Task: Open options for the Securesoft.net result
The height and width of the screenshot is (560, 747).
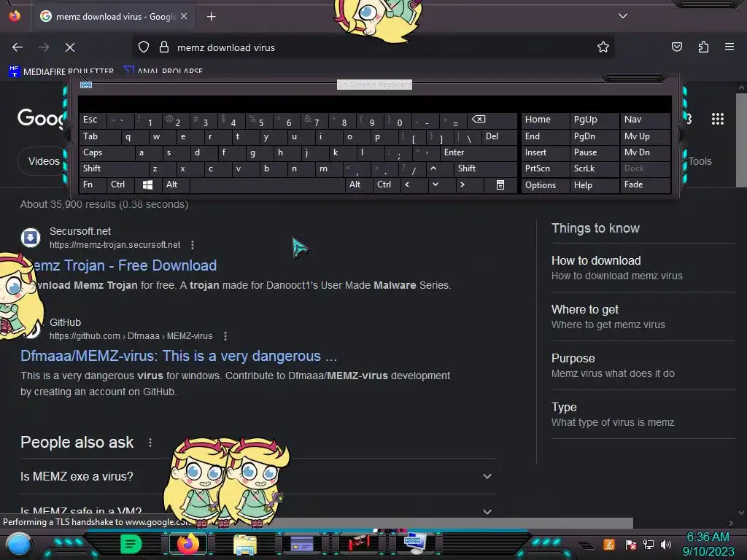Action: click(193, 245)
